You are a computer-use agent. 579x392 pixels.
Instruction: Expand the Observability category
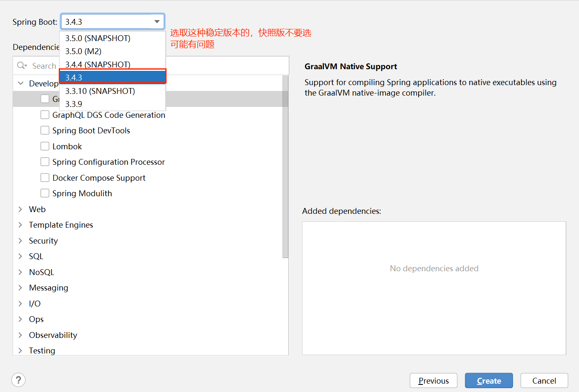(x=21, y=335)
